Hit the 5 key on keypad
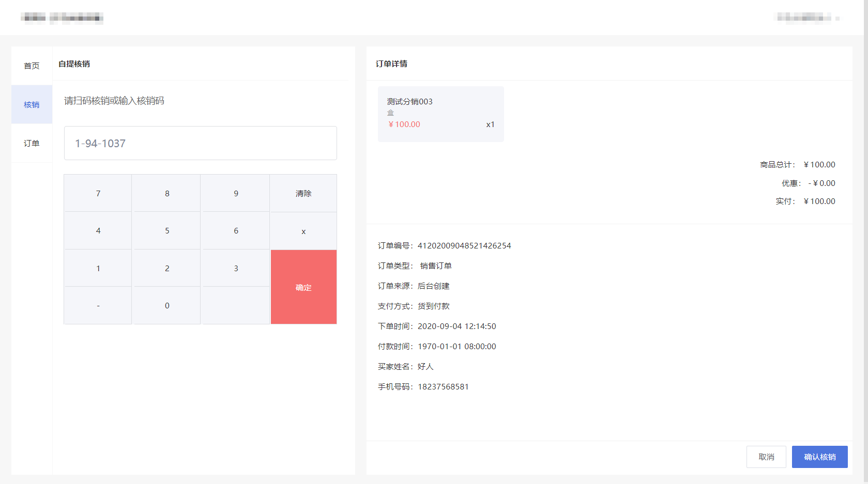 click(x=167, y=230)
